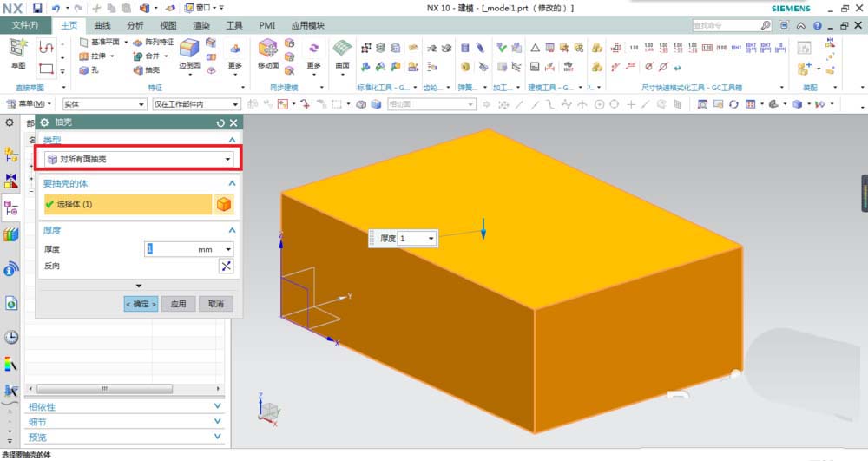Click the reset icon in 抽壳 dialog header
This screenshot has width=868, height=461.
click(220, 123)
